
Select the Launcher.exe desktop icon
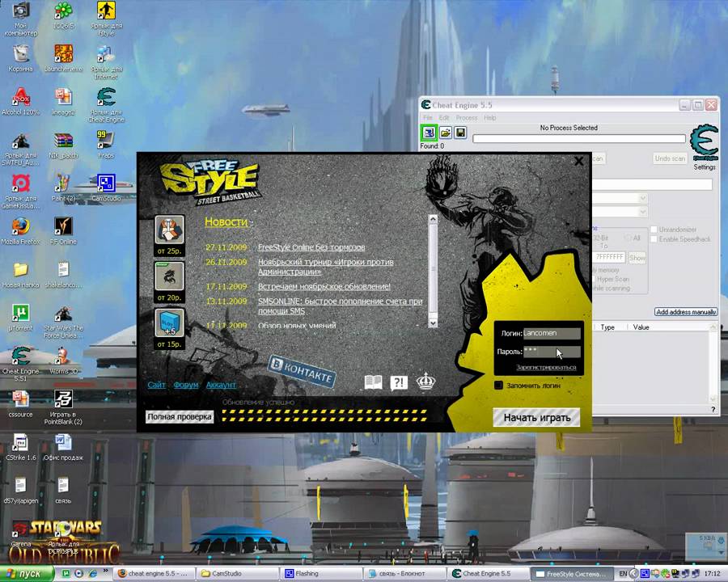click(x=64, y=58)
